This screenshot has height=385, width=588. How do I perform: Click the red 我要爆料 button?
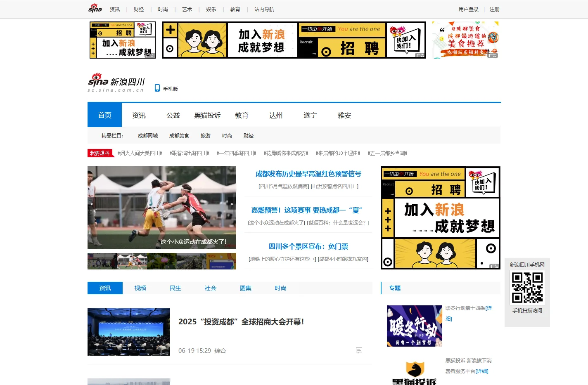(100, 153)
